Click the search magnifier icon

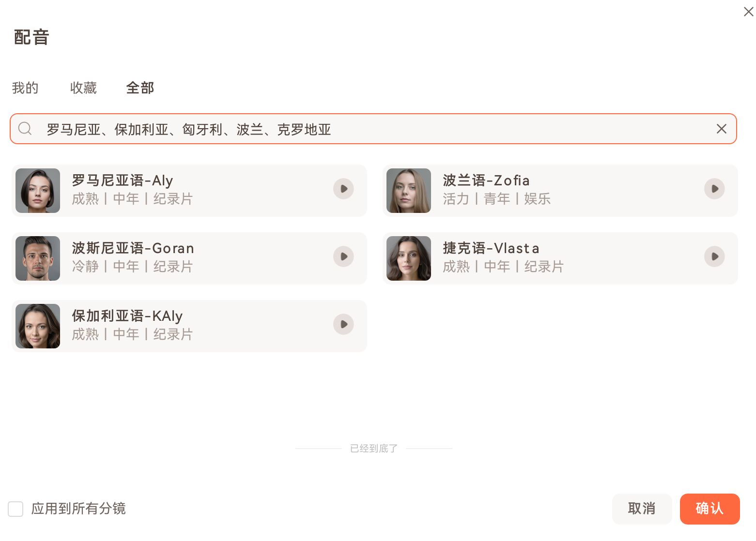[25, 129]
